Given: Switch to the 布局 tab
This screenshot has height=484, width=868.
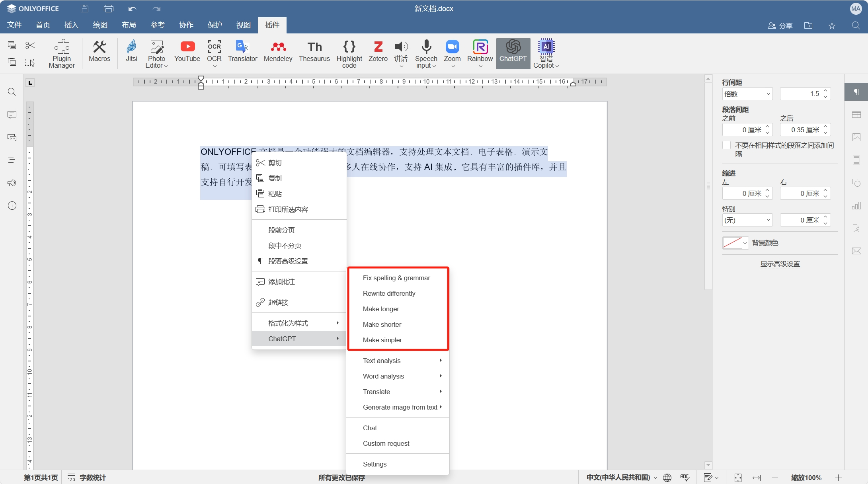Looking at the screenshot, I should 129,25.
